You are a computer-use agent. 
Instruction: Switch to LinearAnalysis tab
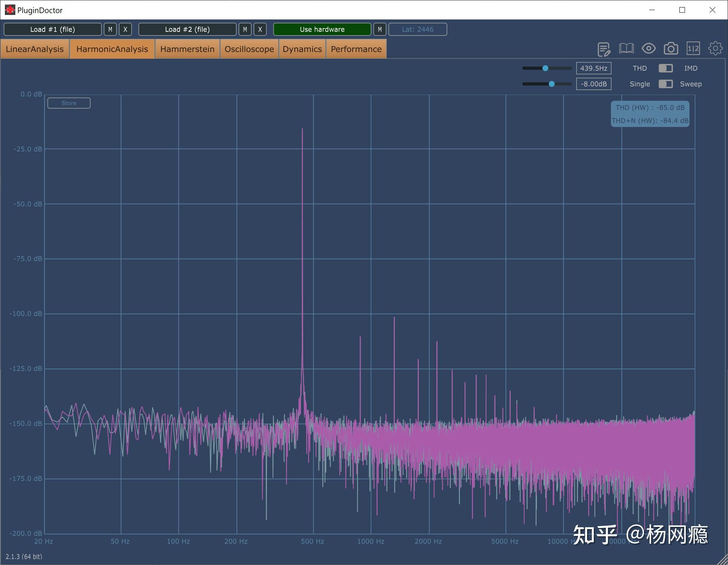35,49
